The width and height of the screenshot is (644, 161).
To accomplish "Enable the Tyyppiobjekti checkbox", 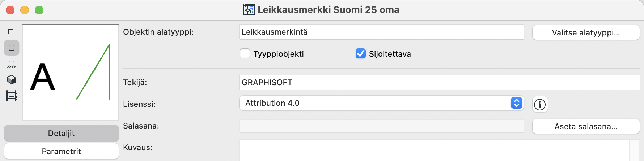I will click(x=245, y=53).
